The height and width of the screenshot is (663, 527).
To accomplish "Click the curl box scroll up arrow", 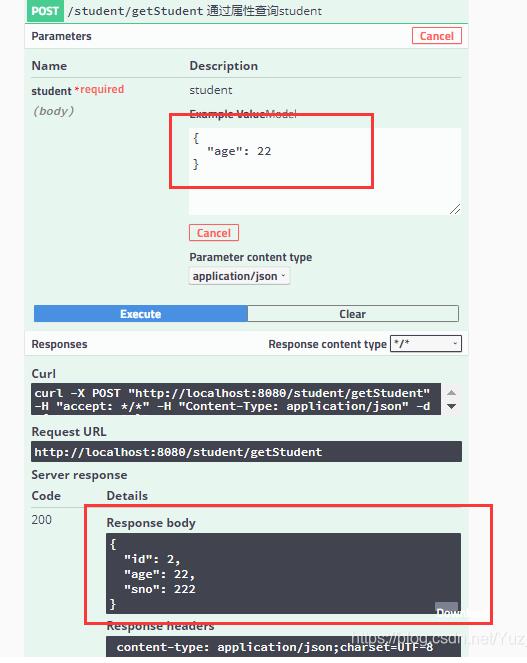I will coord(451,393).
